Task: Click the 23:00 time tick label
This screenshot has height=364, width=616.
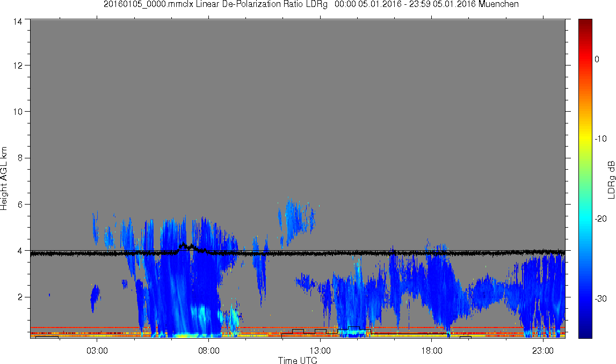Action: (x=543, y=351)
